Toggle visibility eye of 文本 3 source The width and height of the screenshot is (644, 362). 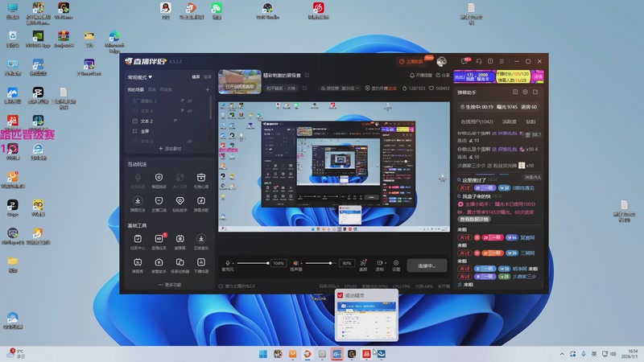coord(190,142)
